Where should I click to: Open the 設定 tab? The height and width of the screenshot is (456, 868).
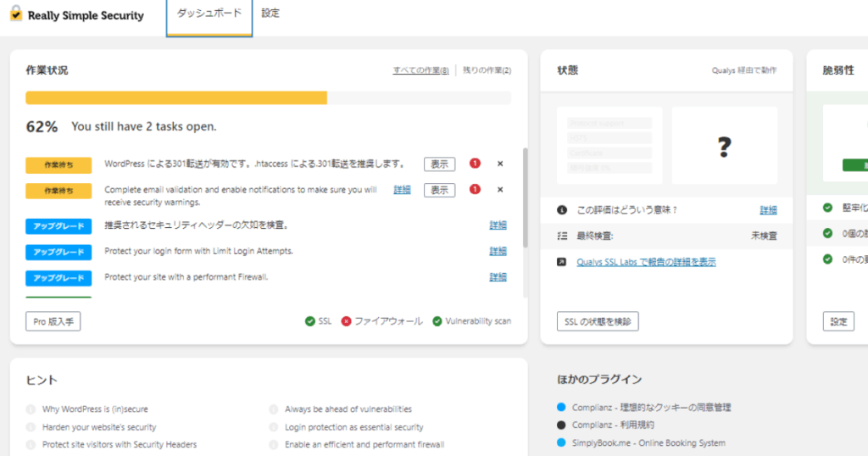[270, 14]
